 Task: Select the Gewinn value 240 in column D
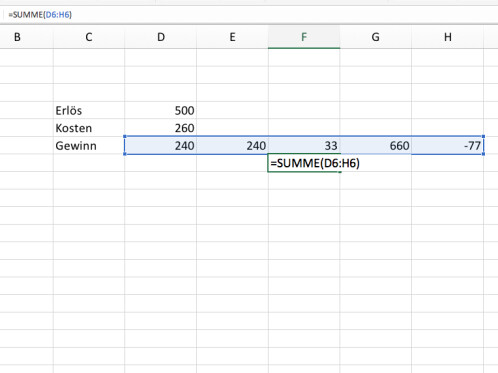point(161,146)
